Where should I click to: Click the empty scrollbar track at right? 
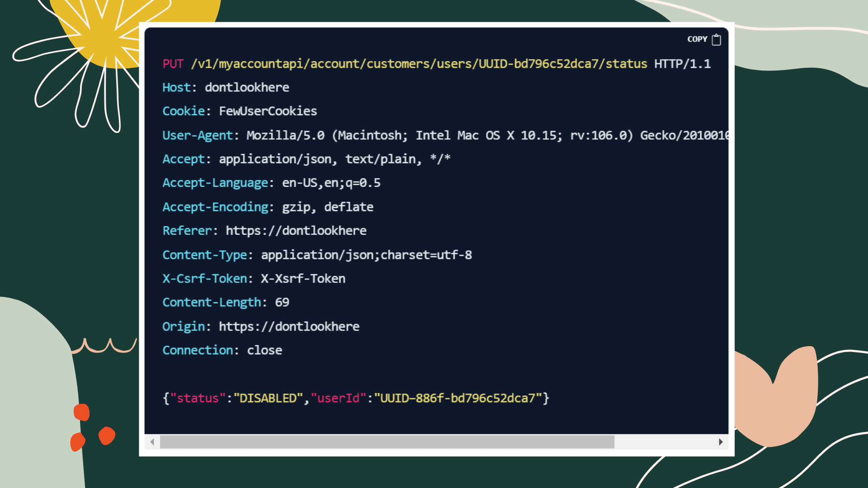click(664, 442)
